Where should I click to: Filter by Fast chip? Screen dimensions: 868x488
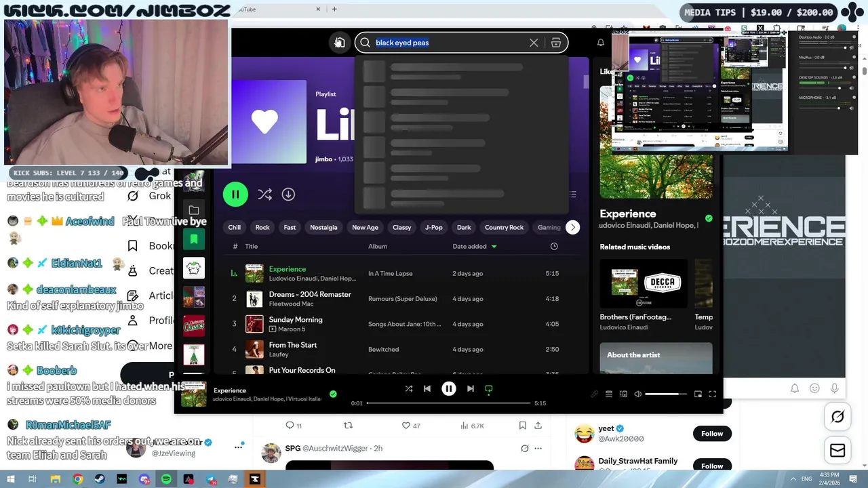click(x=290, y=228)
